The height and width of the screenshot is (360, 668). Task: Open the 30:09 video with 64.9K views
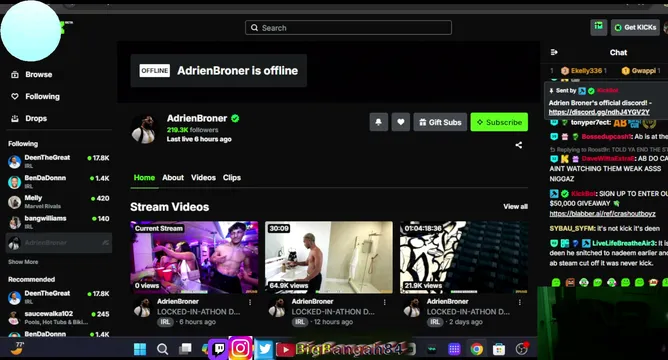[329, 257]
